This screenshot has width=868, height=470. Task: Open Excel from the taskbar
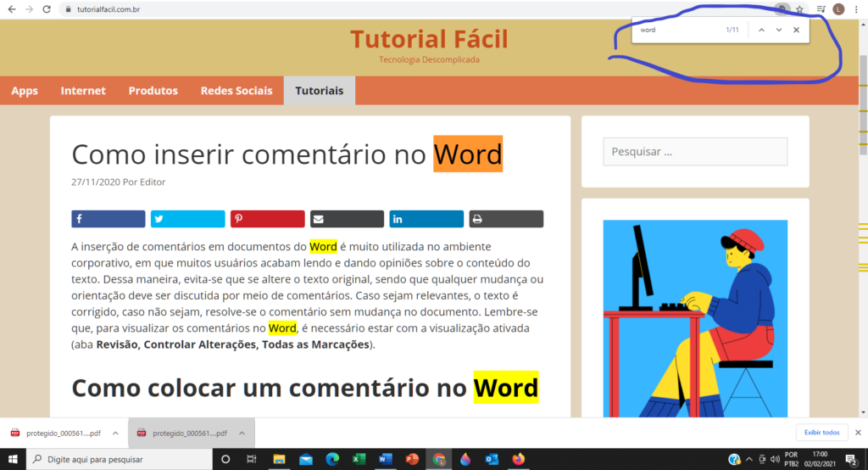point(359,459)
